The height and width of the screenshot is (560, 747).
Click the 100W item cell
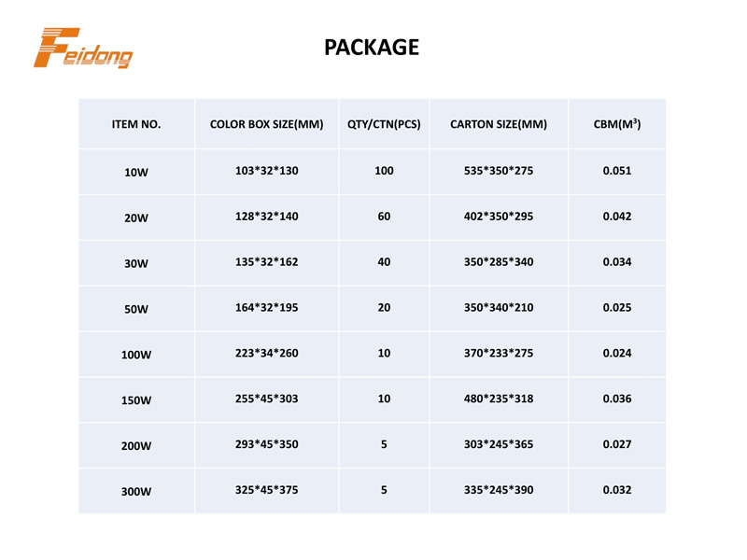(x=136, y=355)
